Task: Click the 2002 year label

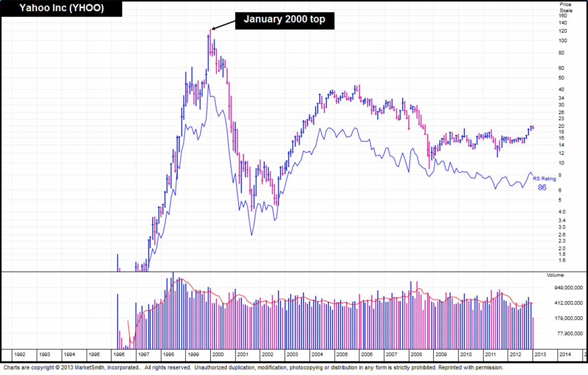Action: 268,354
